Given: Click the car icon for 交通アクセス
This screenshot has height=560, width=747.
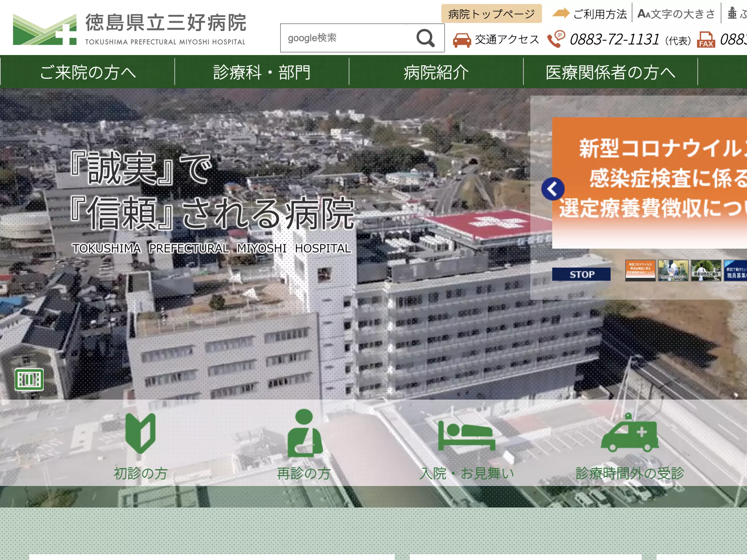Looking at the screenshot, I should pos(462,40).
